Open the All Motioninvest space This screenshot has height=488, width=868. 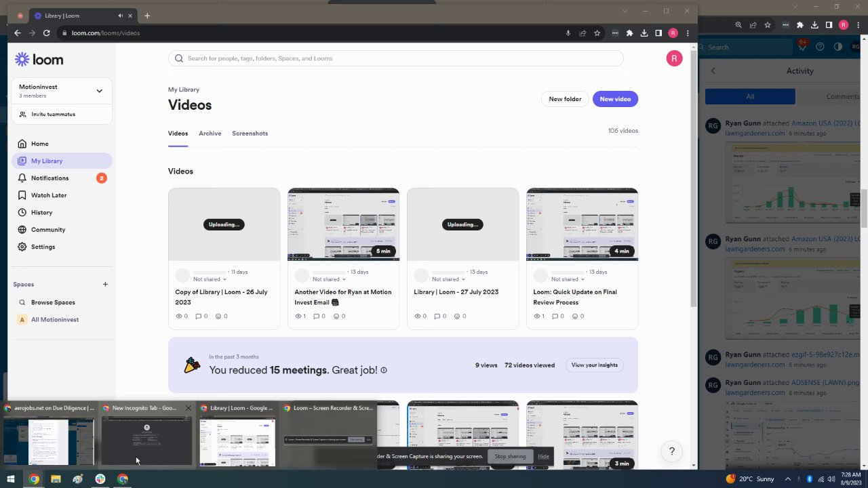55,320
